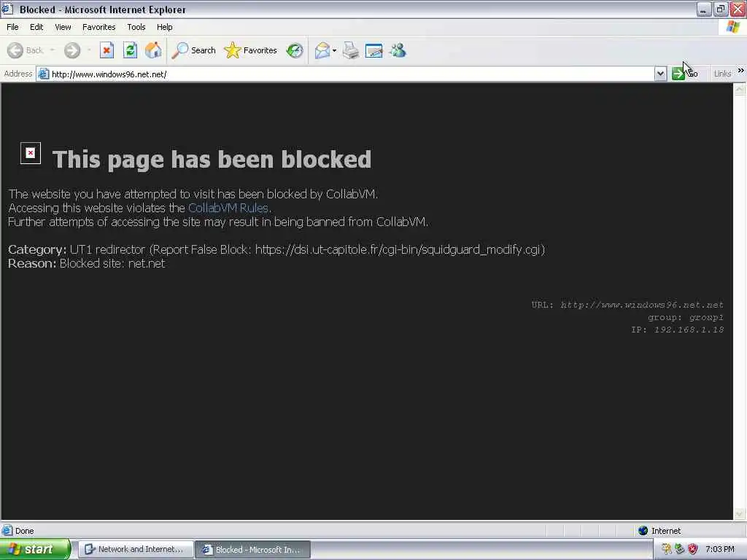Click the 'Blocked site: net.net' reason text
This screenshot has height=560, width=747.
tap(112, 263)
